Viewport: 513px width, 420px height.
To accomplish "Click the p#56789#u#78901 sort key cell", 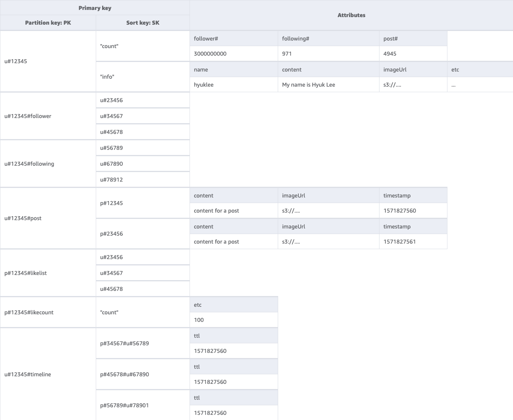I will tap(124, 405).
